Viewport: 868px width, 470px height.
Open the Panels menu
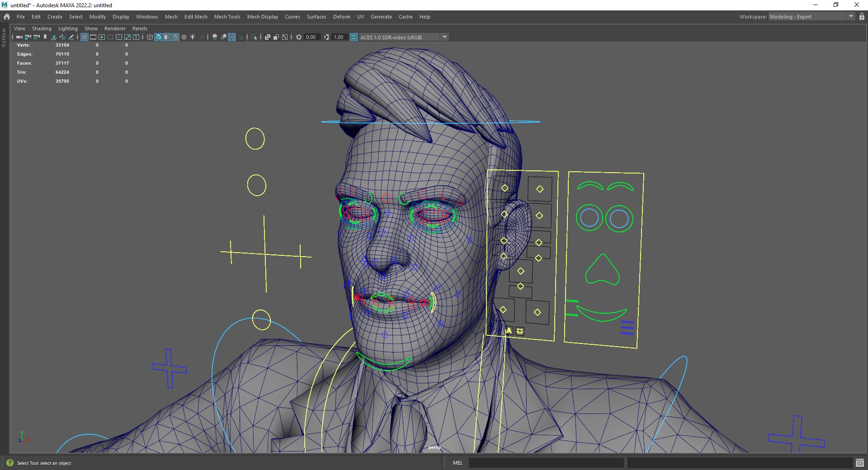point(140,28)
